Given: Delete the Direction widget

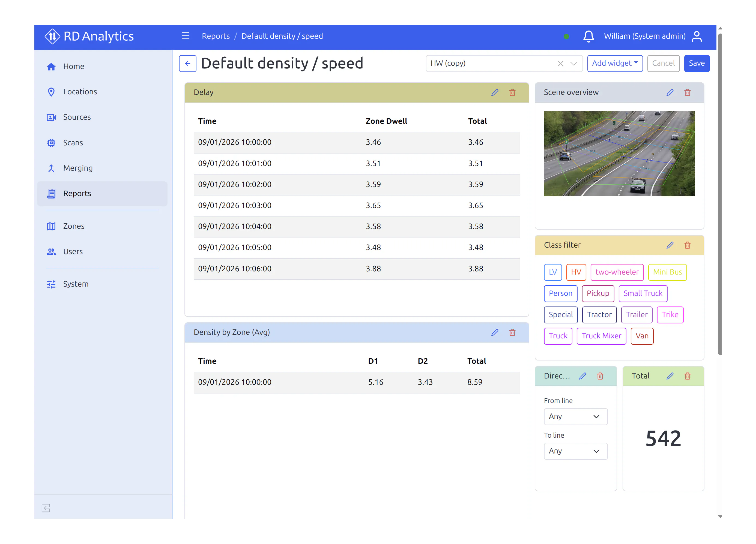Looking at the screenshot, I should [600, 376].
